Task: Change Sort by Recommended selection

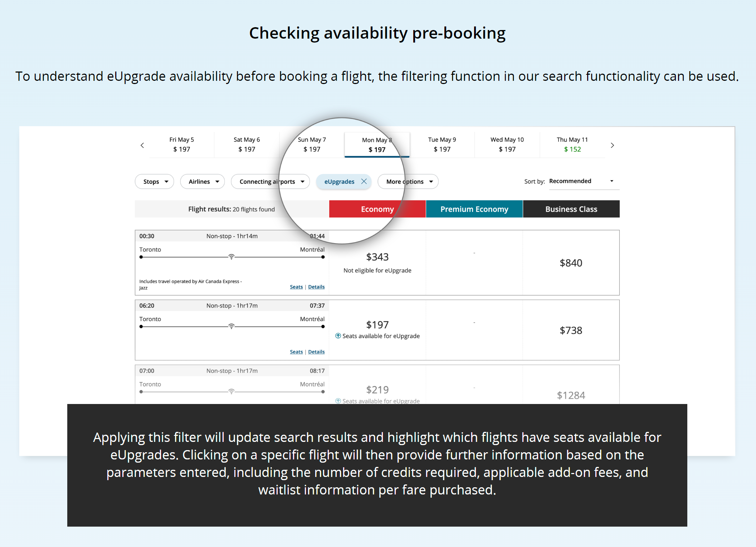Action: pyautogui.click(x=584, y=181)
